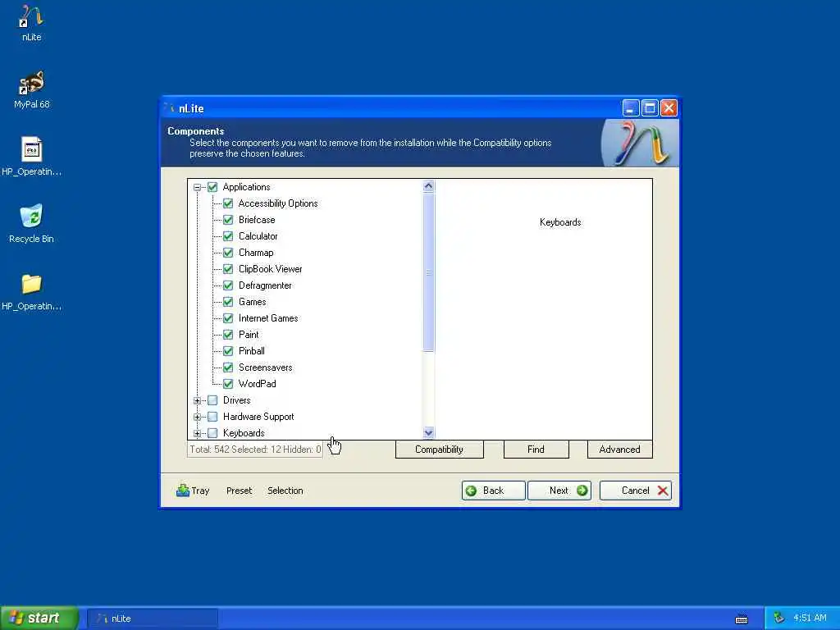Viewport: 840px width, 630px height.
Task: Select the Pinball tree item label
Action: tap(251, 351)
